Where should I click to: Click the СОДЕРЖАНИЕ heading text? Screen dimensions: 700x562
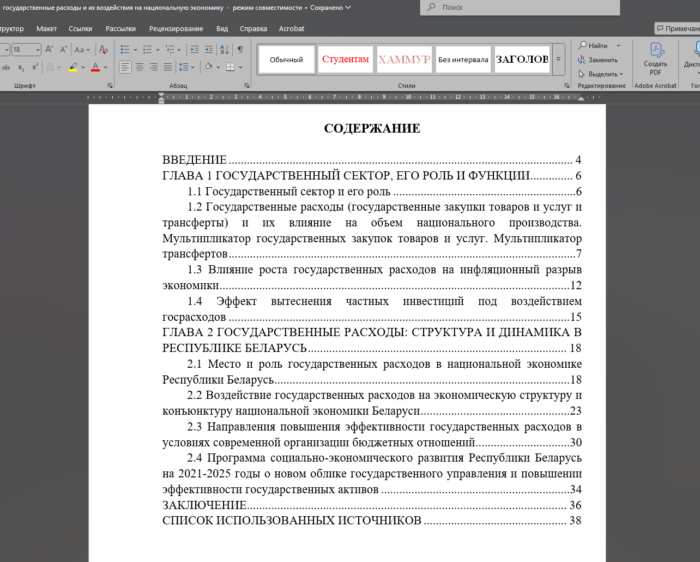372,129
